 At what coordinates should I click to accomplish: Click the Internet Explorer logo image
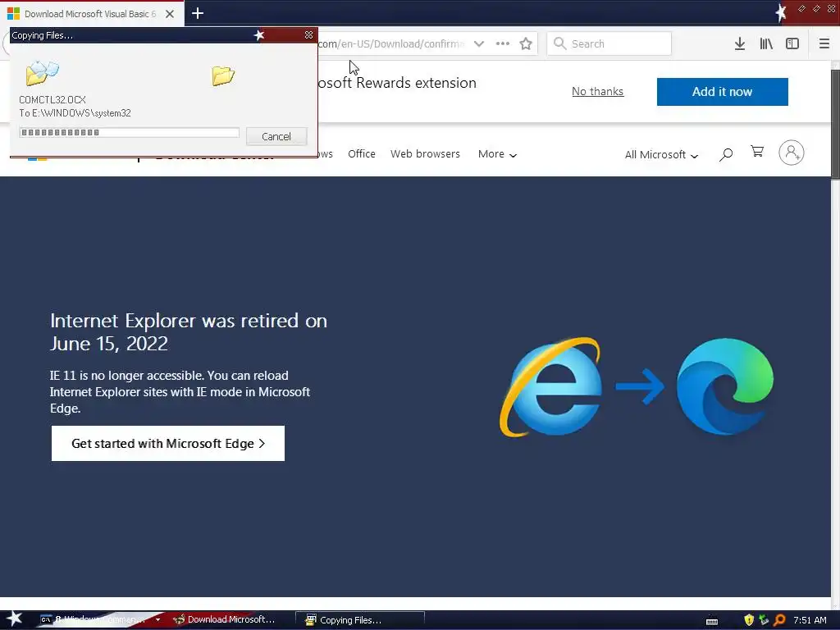coord(551,386)
